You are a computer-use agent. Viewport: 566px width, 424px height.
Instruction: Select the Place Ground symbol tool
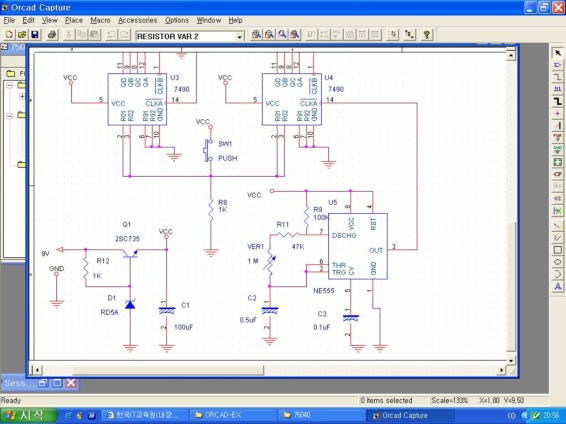(558, 150)
